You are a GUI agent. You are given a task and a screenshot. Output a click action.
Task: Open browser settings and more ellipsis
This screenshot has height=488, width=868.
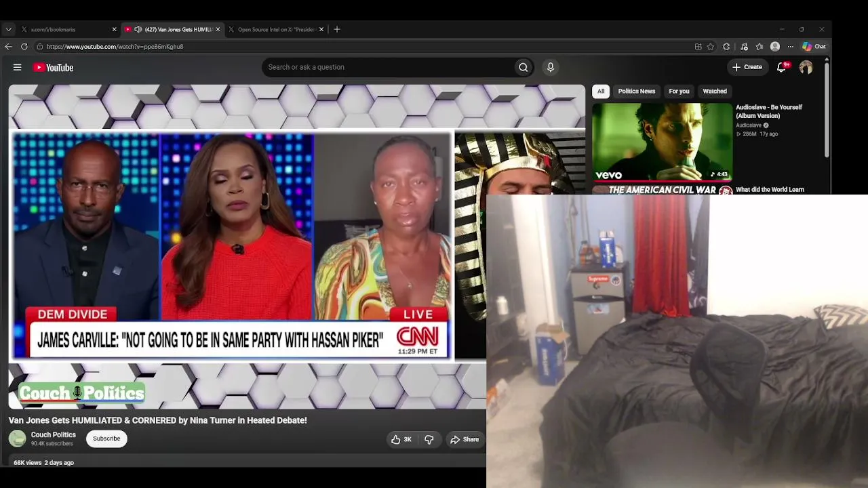click(791, 47)
